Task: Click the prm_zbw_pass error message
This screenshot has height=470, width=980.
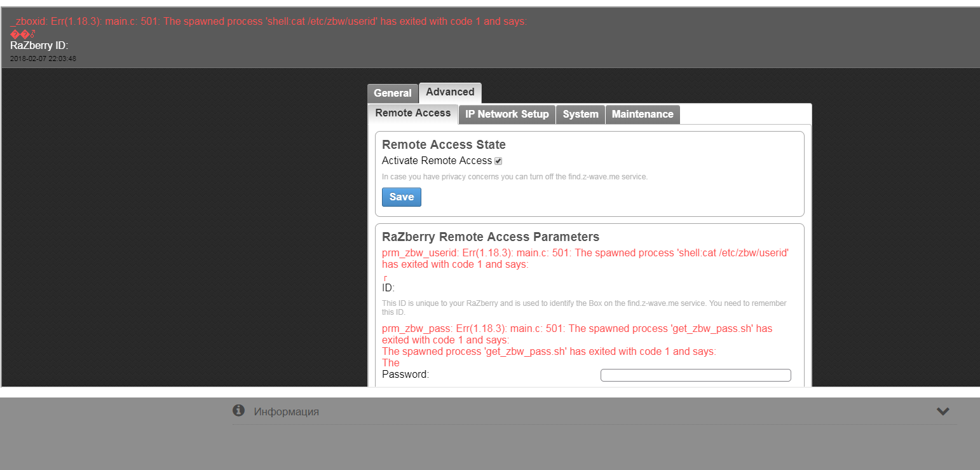Action: [x=577, y=346]
